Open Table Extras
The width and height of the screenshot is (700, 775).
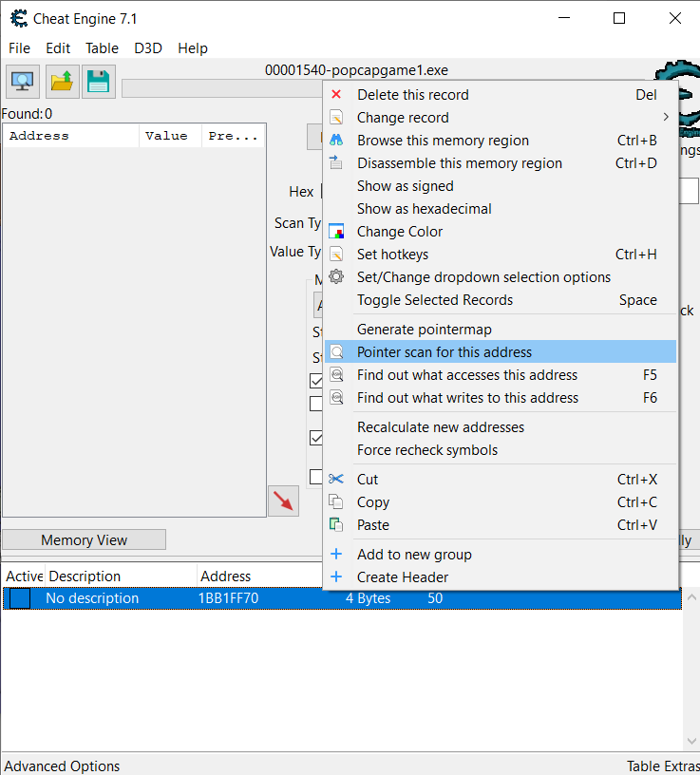(663, 766)
